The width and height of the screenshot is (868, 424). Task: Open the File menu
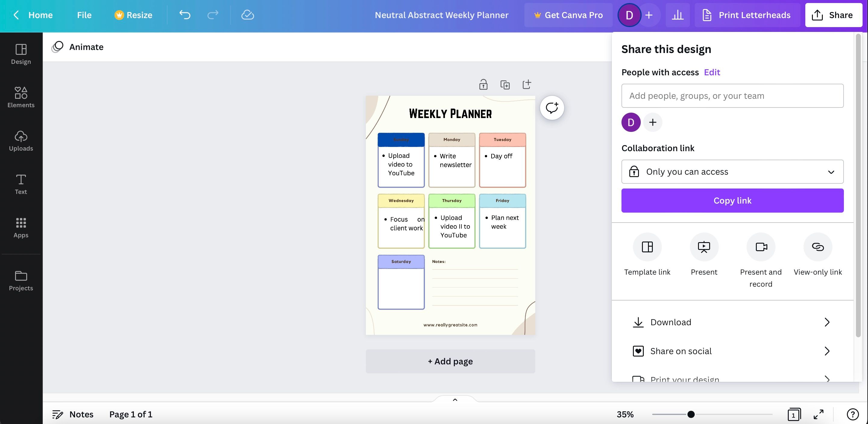84,15
